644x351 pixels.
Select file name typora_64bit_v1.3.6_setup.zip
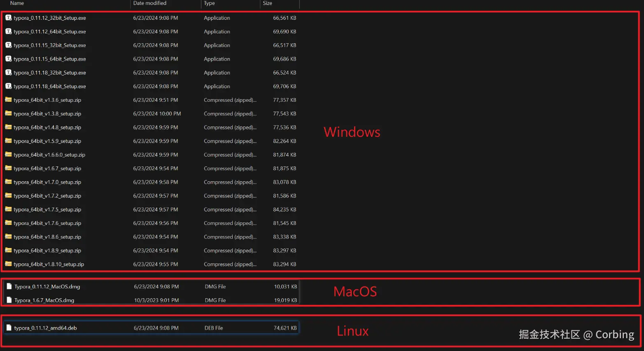(47, 100)
